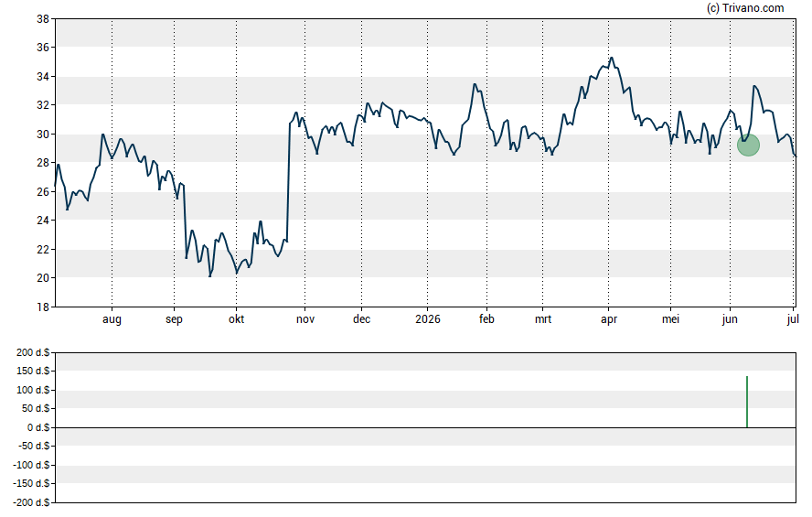
Task: Select the 'okt' month label
Action: pos(236,318)
